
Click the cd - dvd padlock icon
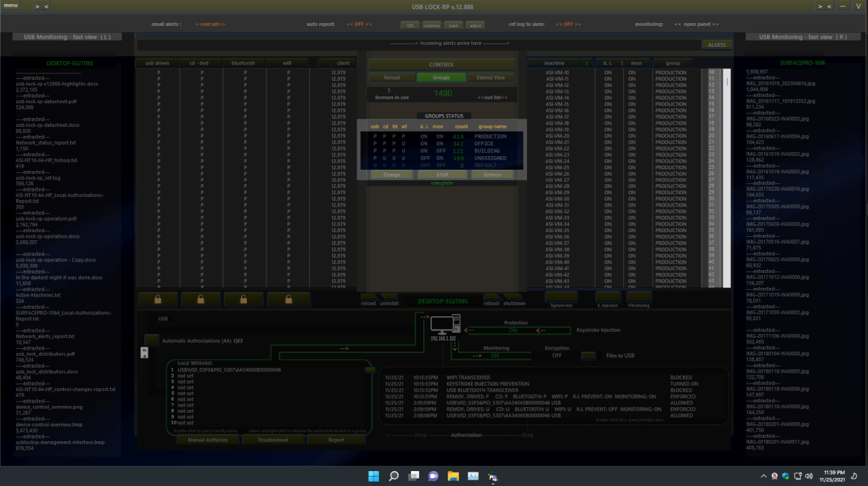point(199,298)
